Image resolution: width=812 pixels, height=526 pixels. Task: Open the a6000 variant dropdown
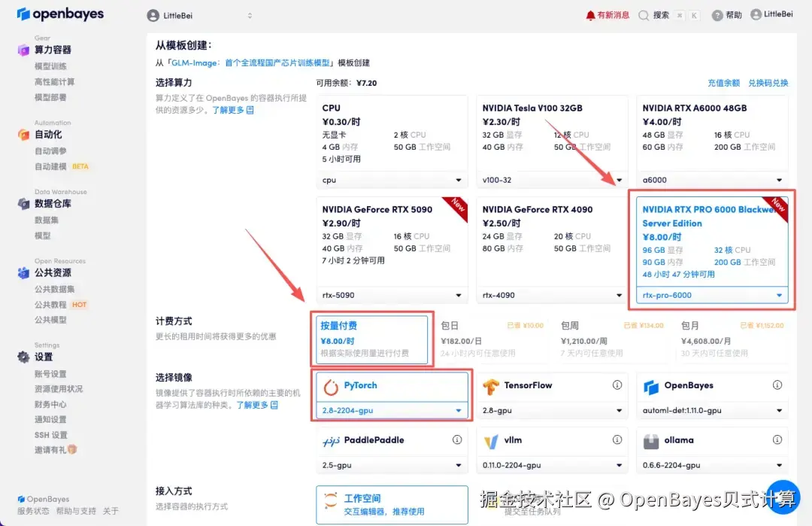pos(712,180)
